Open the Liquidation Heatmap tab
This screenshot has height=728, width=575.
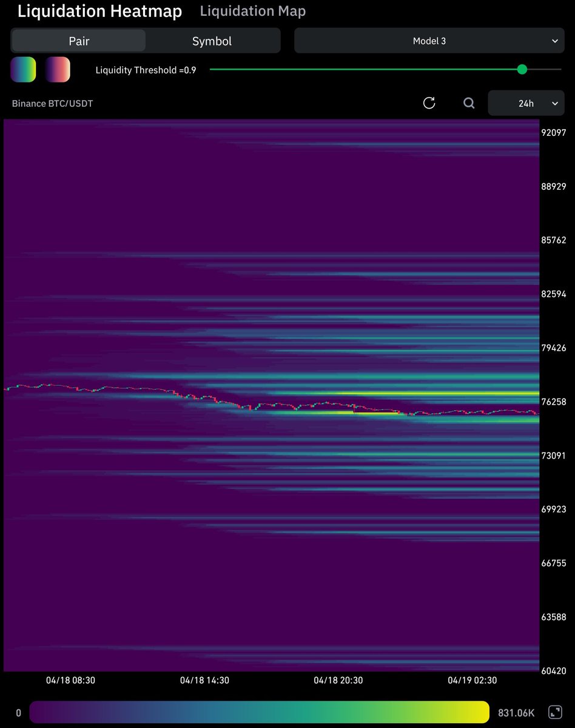coord(99,11)
